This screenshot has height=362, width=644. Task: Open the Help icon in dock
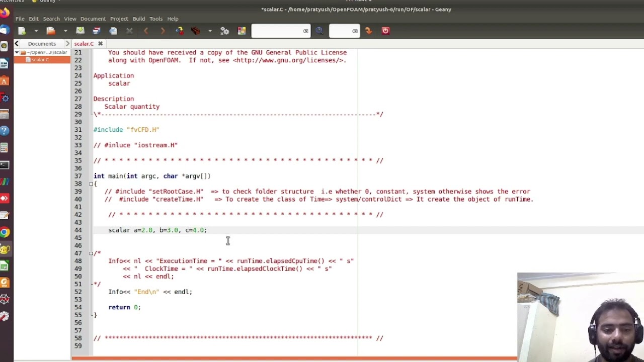pos(4,131)
